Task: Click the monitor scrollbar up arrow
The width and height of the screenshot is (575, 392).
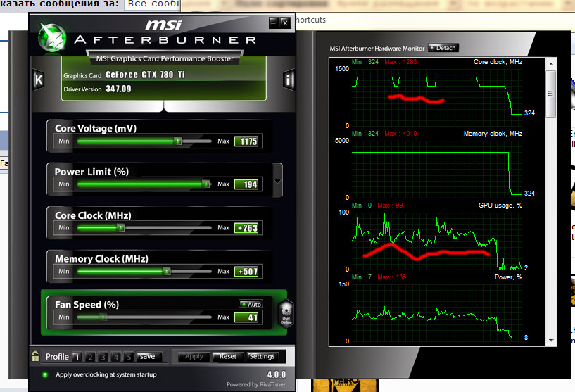Action: coord(551,64)
